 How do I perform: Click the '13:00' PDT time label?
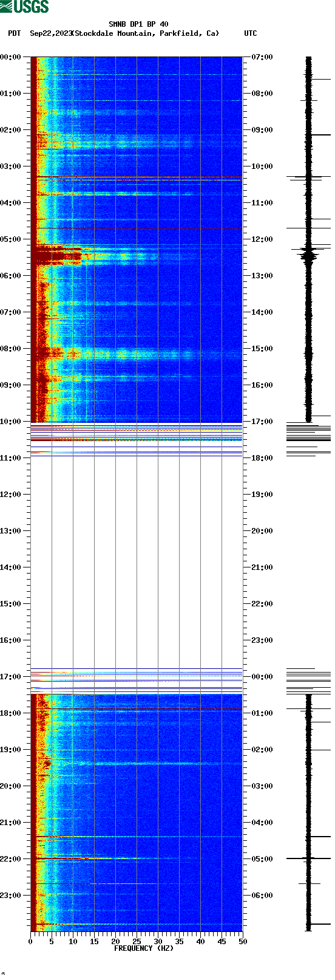click(x=10, y=531)
